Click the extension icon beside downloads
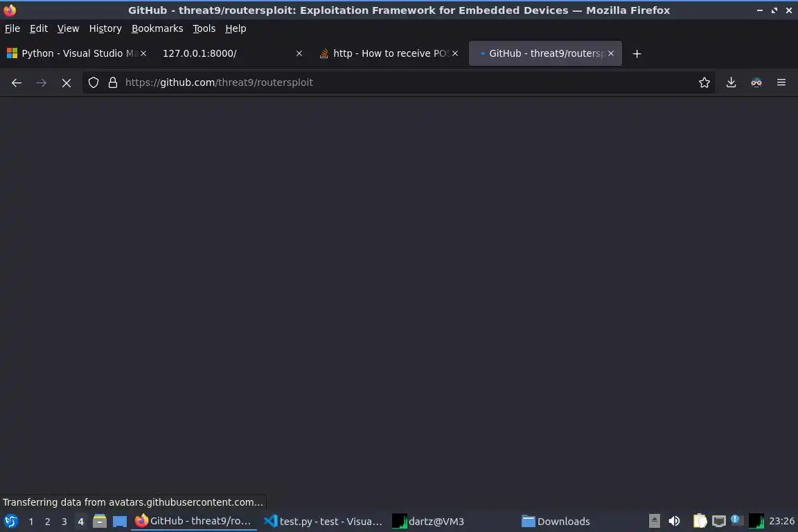798x532 pixels. 756,82
